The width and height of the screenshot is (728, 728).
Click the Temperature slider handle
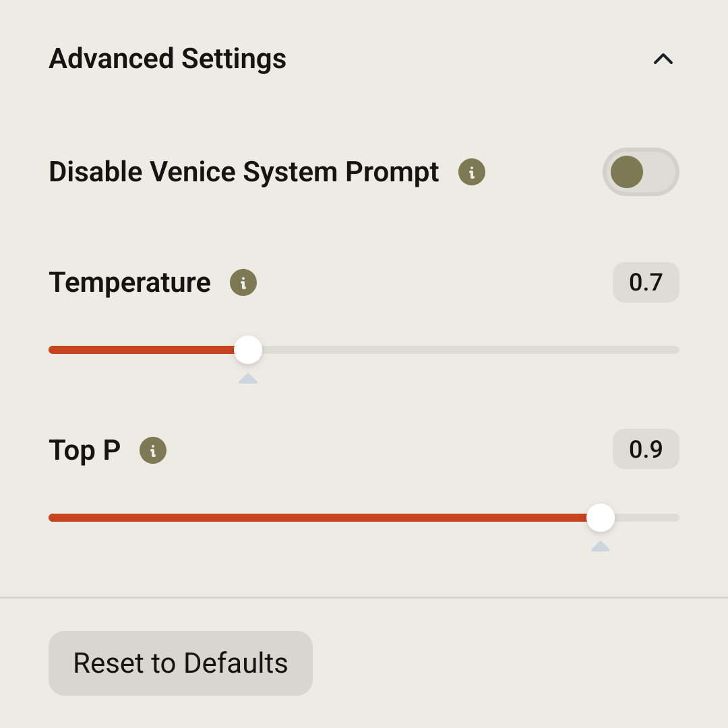[248, 350]
